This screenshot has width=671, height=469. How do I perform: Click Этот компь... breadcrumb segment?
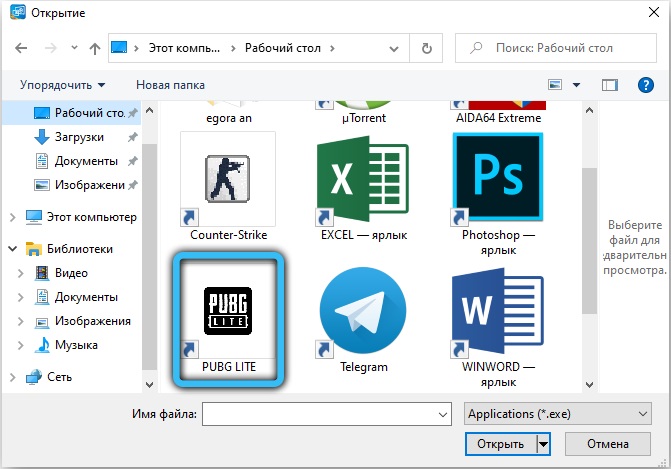click(x=184, y=48)
